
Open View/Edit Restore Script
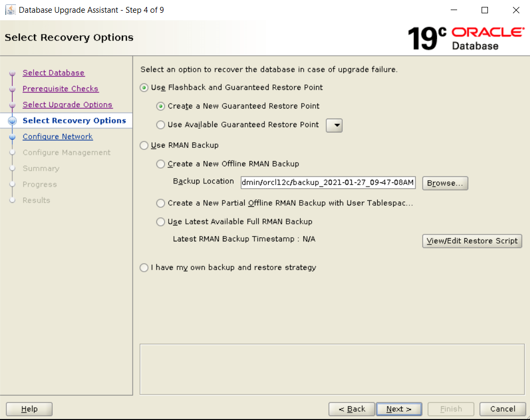point(471,241)
